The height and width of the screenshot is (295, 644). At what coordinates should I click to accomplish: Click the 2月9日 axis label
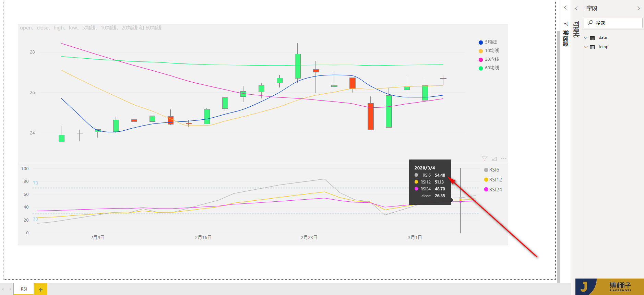coord(97,237)
